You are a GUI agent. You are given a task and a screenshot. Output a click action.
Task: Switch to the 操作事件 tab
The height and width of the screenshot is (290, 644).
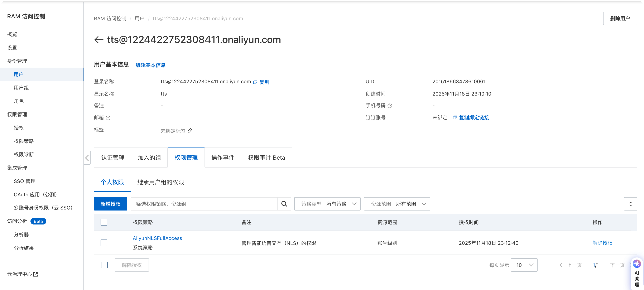[222, 158]
